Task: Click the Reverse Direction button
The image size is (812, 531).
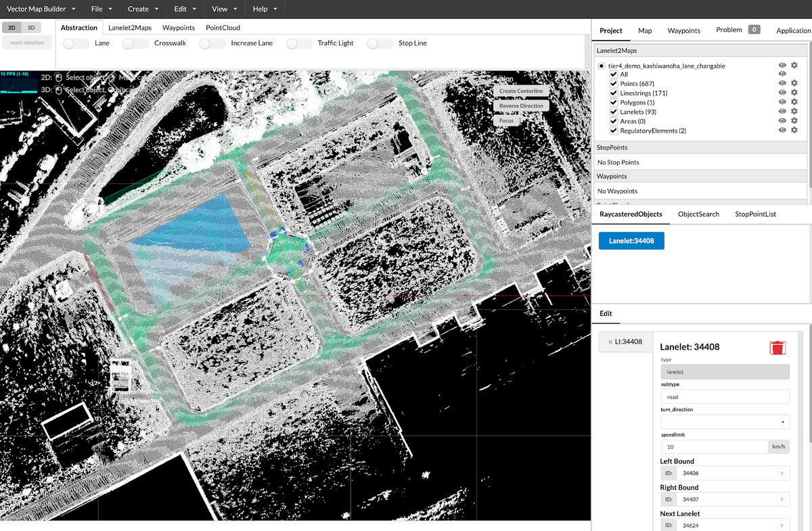Action: [x=521, y=106]
